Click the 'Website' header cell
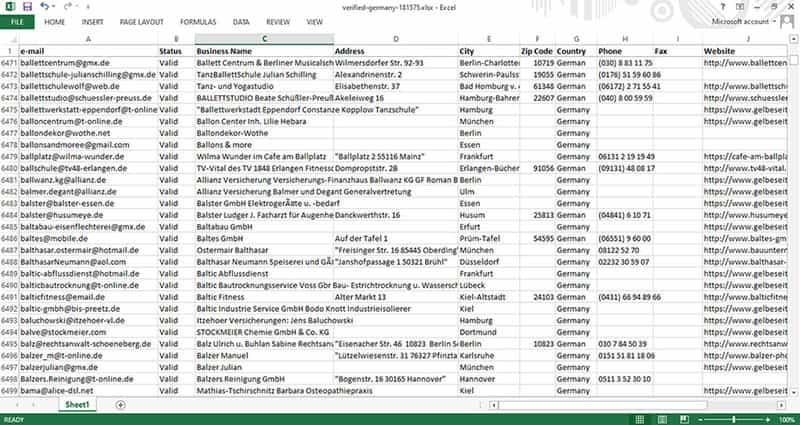Image resolution: width=800 pixels, height=425 pixels. pyautogui.click(x=745, y=51)
